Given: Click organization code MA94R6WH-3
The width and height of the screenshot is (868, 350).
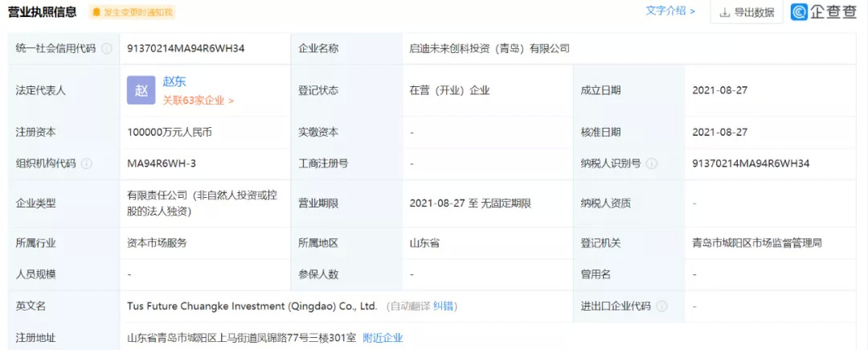Looking at the screenshot, I should (162, 164).
